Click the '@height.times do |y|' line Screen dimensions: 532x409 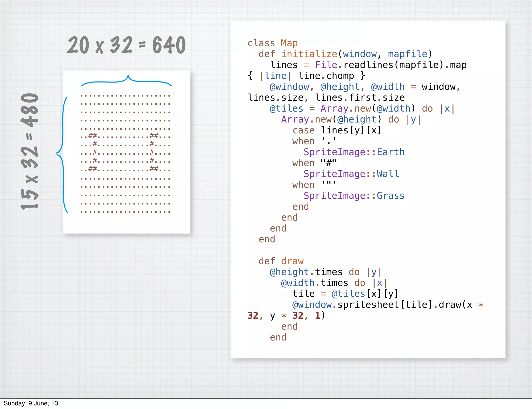coord(325,272)
